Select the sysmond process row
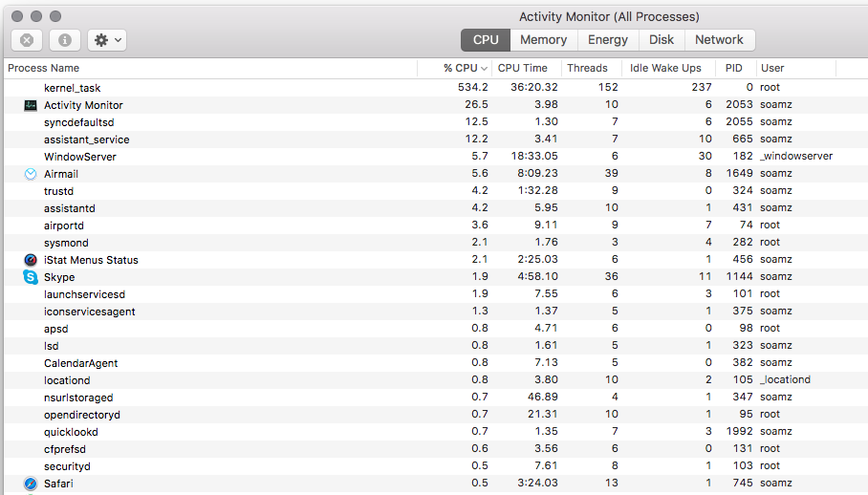This screenshot has width=868, height=495. pyautogui.click(x=436, y=243)
